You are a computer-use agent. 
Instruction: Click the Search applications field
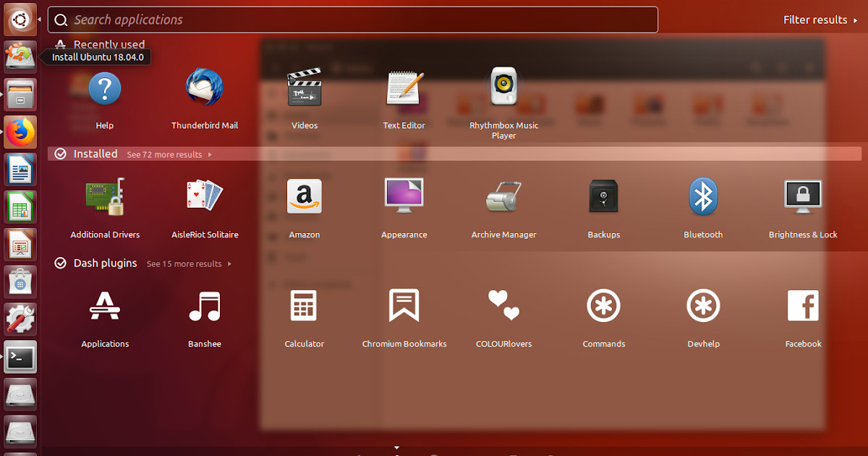click(x=353, y=20)
